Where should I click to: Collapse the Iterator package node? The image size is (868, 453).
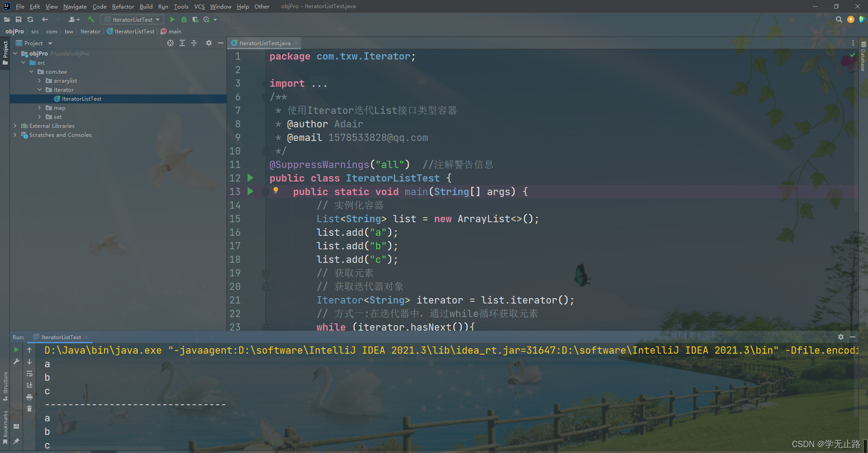click(40, 89)
